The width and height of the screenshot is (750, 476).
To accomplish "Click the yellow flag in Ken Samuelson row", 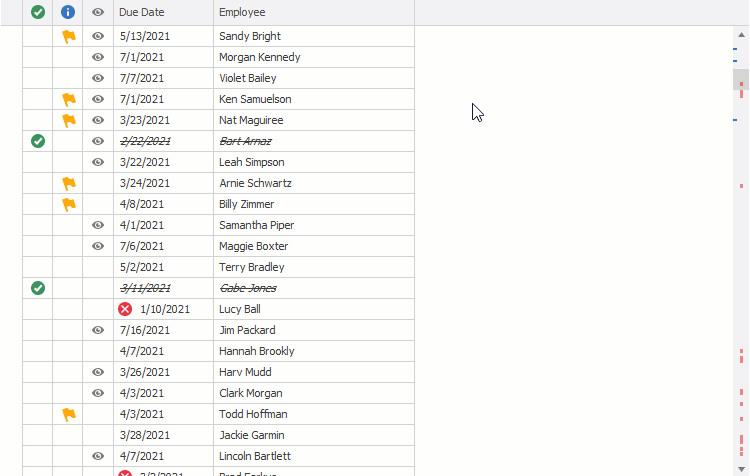I will coord(69,99).
